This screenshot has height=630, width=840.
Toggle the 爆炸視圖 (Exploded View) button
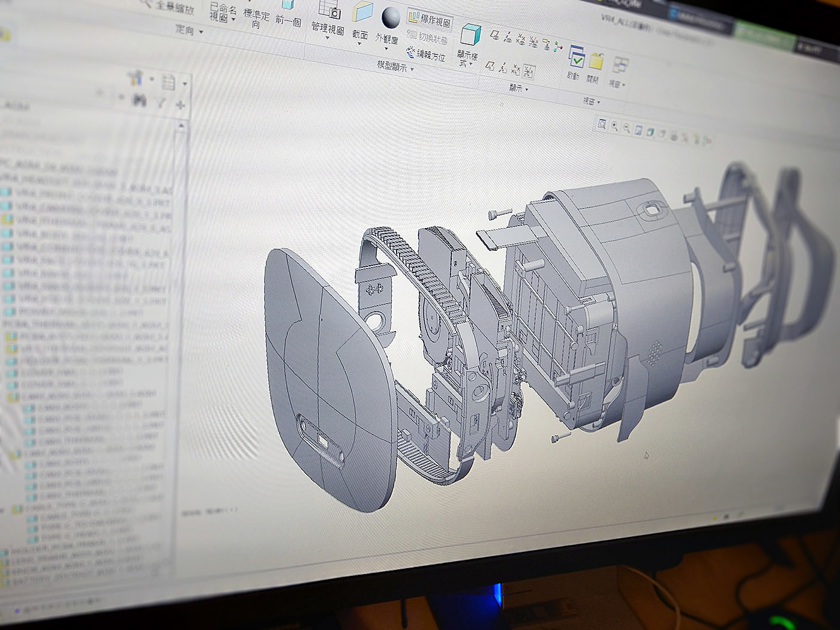click(x=430, y=19)
